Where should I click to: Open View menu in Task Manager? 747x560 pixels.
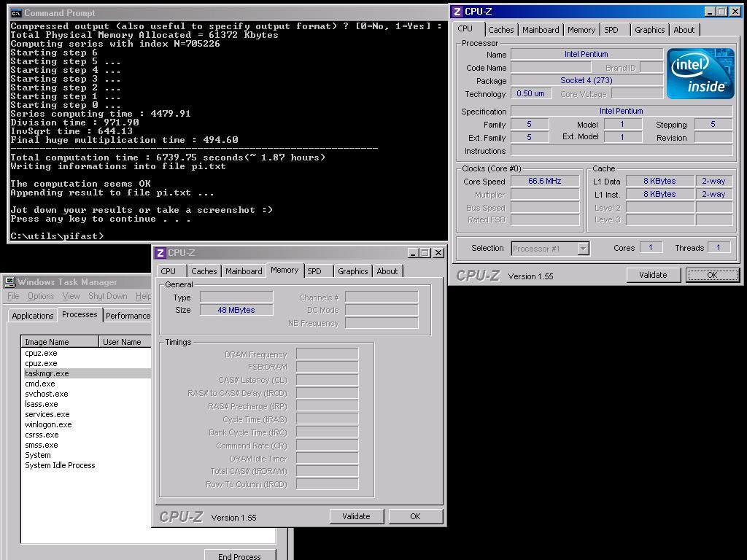coord(71,296)
